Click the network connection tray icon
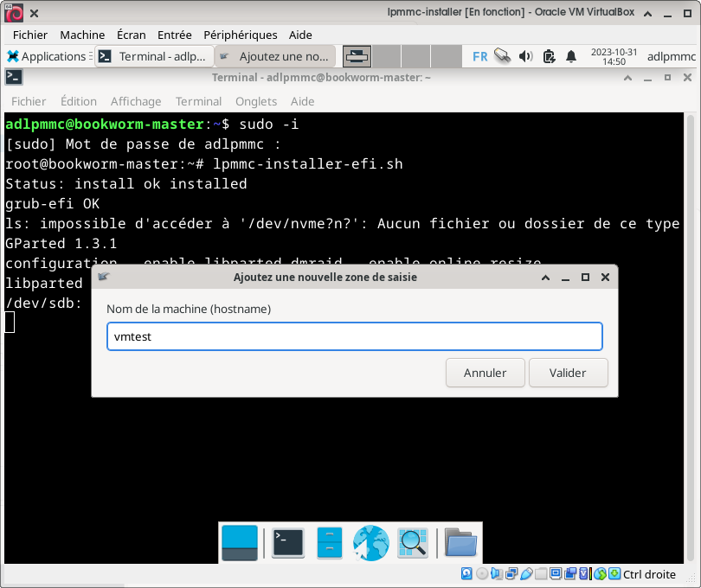This screenshot has height=588, width=701. tap(502, 57)
